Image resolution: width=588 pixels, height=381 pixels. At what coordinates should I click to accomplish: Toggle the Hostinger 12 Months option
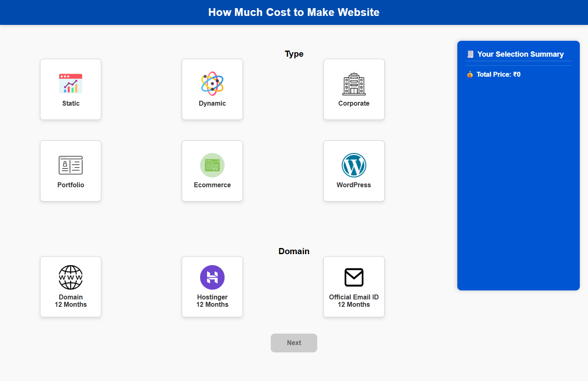coord(212,286)
